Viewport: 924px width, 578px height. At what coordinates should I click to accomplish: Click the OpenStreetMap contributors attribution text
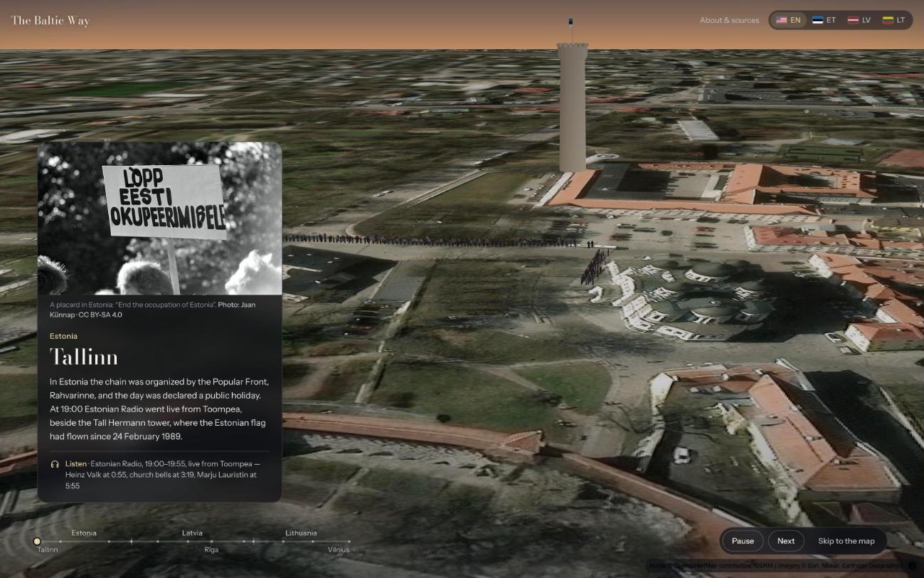[715, 566]
